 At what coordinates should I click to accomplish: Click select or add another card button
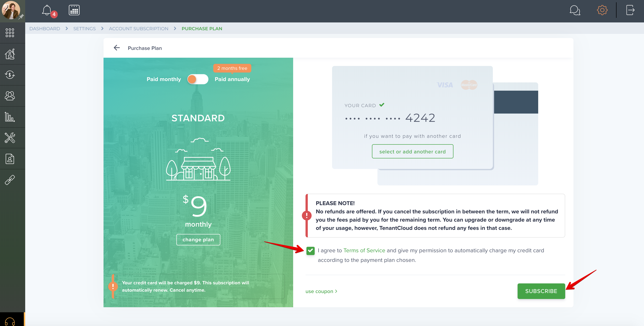point(412,152)
